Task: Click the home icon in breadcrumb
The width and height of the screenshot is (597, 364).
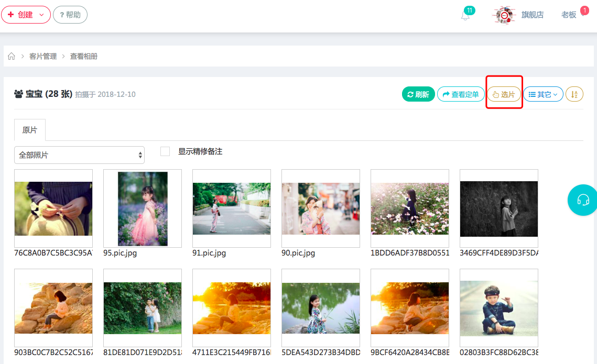Action: pyautogui.click(x=12, y=56)
